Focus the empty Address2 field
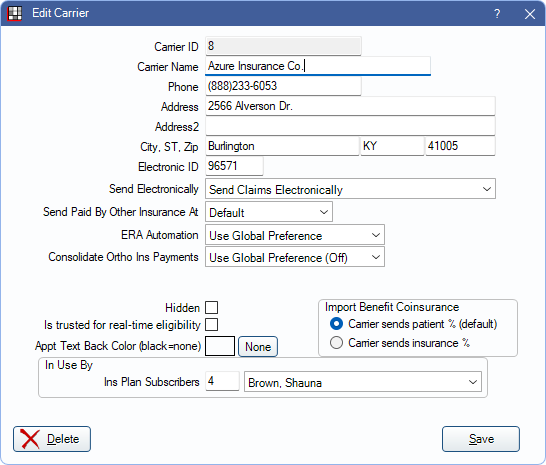Screen dimensions: 546x465 [x=350, y=126]
